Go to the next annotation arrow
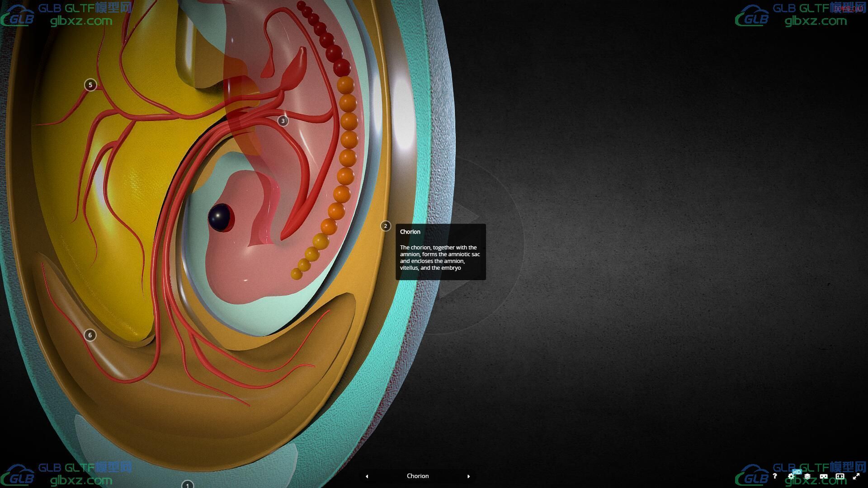 point(468,476)
